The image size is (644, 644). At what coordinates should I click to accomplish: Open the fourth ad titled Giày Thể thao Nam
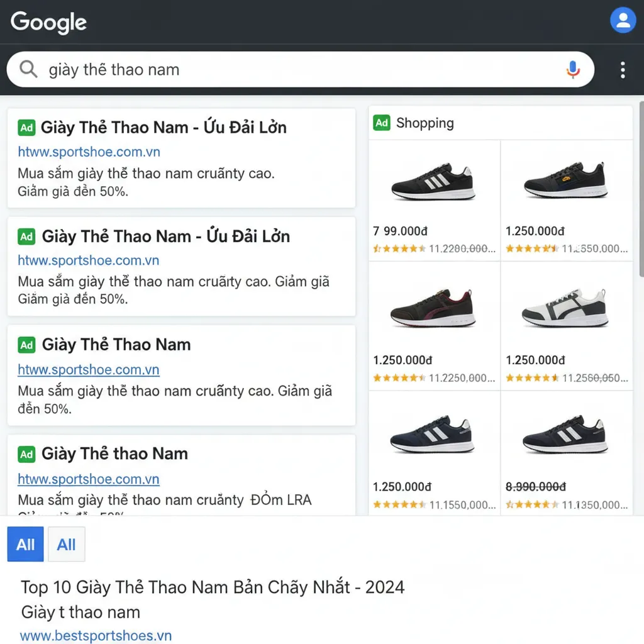click(x=114, y=454)
